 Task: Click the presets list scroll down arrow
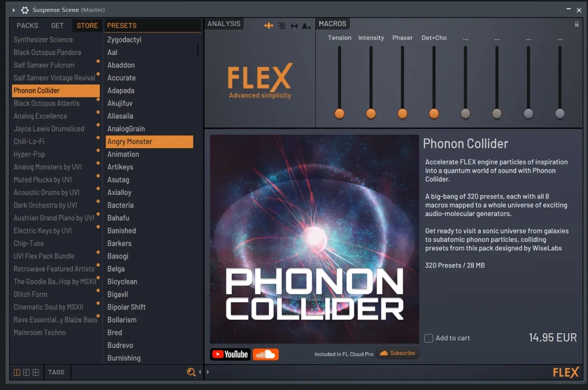coord(198,358)
